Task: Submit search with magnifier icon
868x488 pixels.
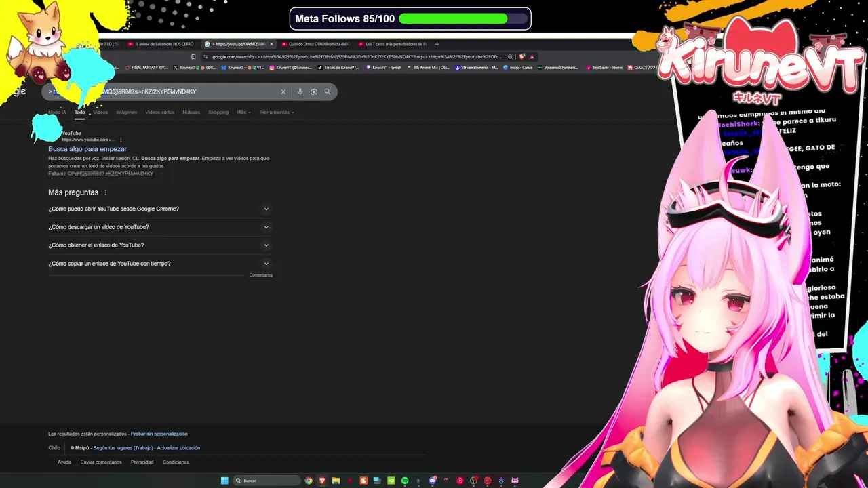Action: [x=328, y=91]
